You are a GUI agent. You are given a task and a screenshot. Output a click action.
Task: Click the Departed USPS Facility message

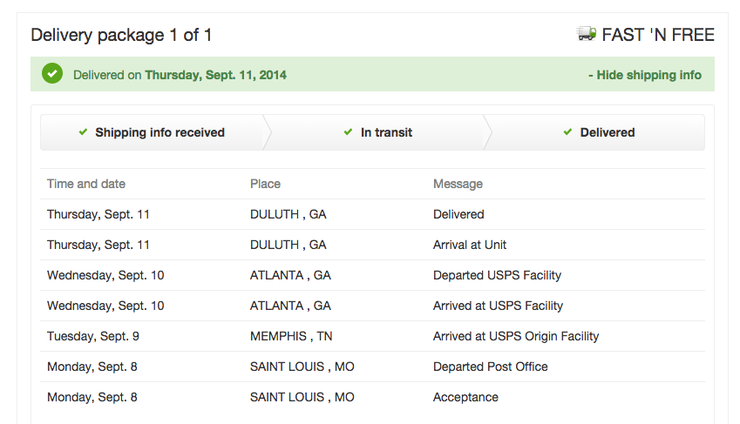pos(497,275)
